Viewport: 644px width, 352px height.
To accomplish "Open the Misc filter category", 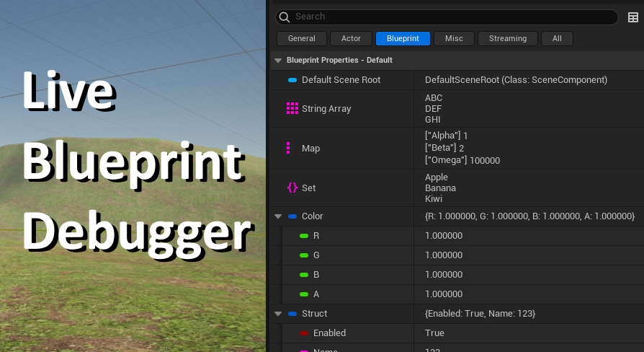I will tap(454, 38).
